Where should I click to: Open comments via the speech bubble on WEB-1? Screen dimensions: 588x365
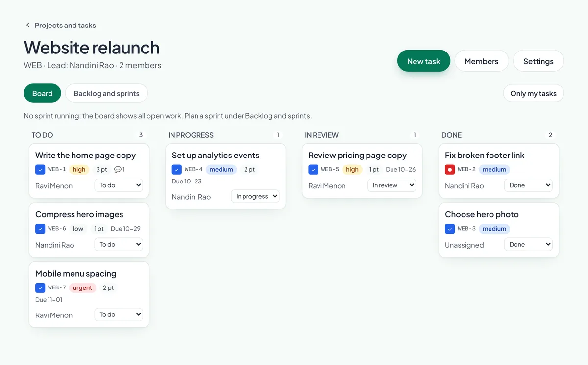119,169
